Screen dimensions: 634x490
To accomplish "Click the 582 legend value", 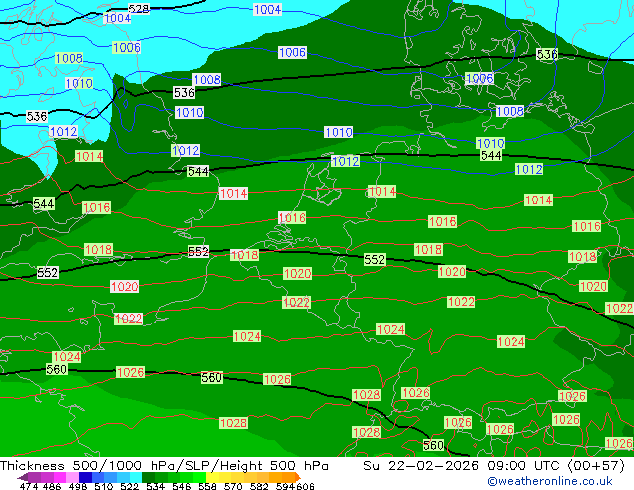I will 259,486.
